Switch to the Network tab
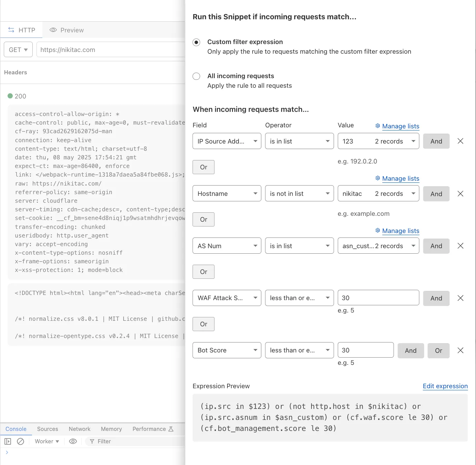Viewport: 476px width, 465px height. pos(79,429)
